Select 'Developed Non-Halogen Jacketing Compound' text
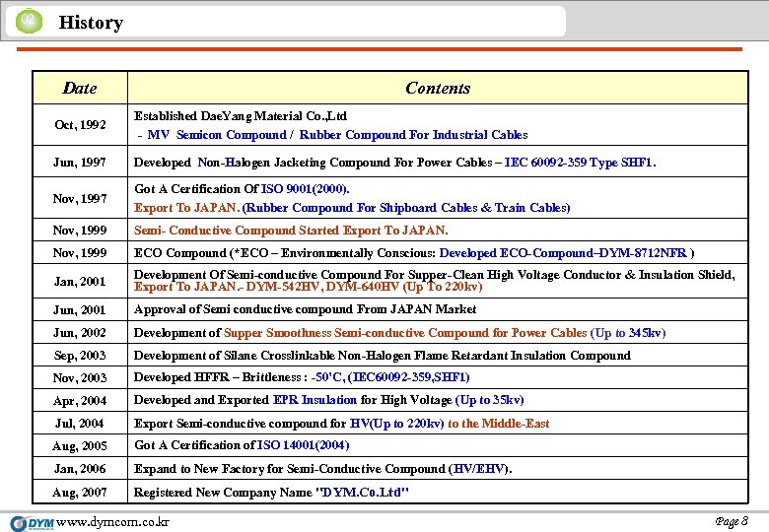769x532 pixels. click(x=313, y=163)
